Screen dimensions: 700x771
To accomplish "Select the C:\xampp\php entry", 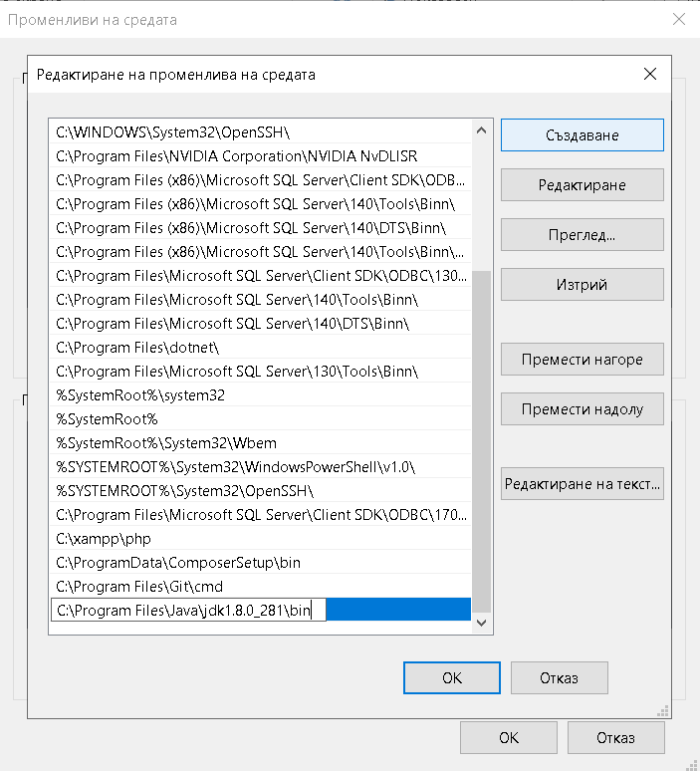I will pos(260,539).
